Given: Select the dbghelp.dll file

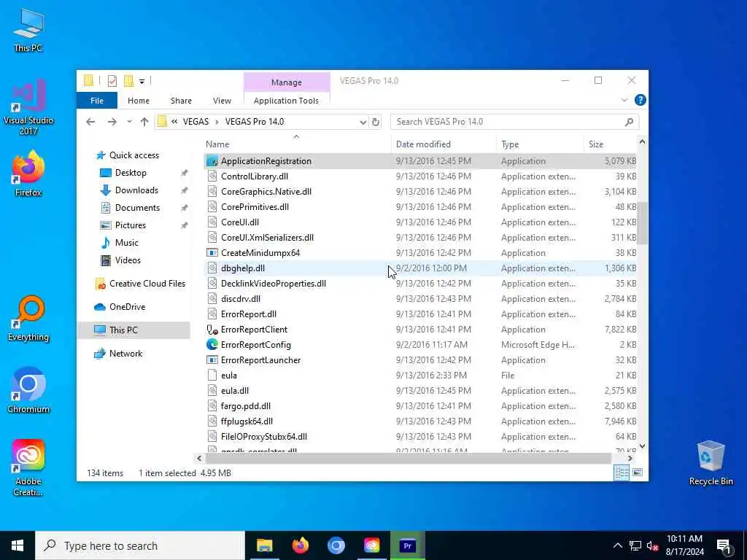Looking at the screenshot, I should coord(419,268).
